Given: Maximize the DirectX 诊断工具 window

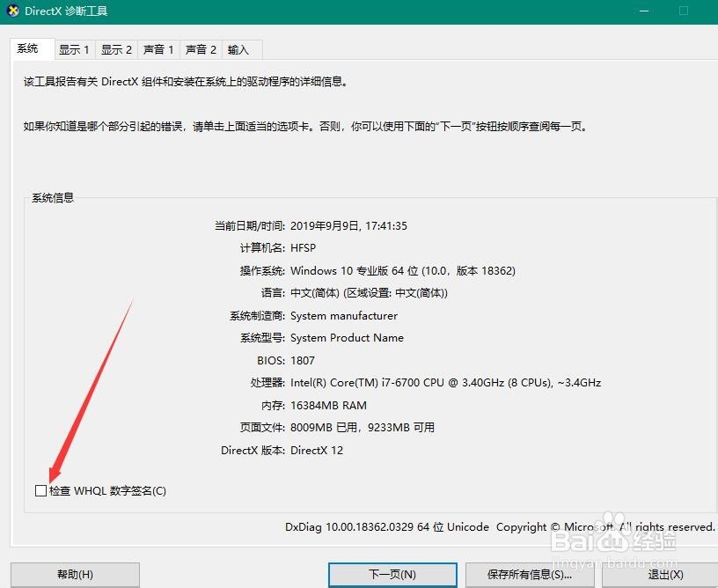Looking at the screenshot, I should 684,11.
